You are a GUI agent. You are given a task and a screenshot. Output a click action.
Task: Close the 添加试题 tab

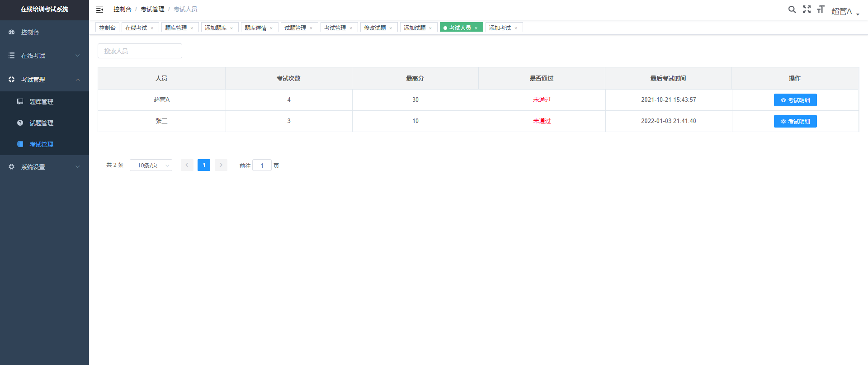coord(430,28)
